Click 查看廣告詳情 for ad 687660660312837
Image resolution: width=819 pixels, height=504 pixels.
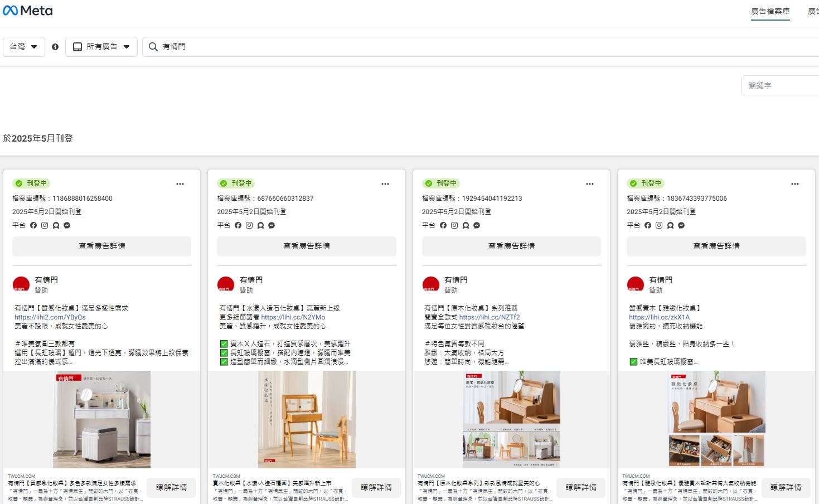[307, 246]
